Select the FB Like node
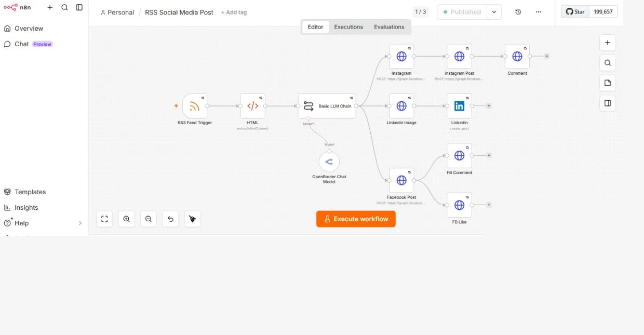Viewport: 644px width, 335px height. pyautogui.click(x=459, y=205)
